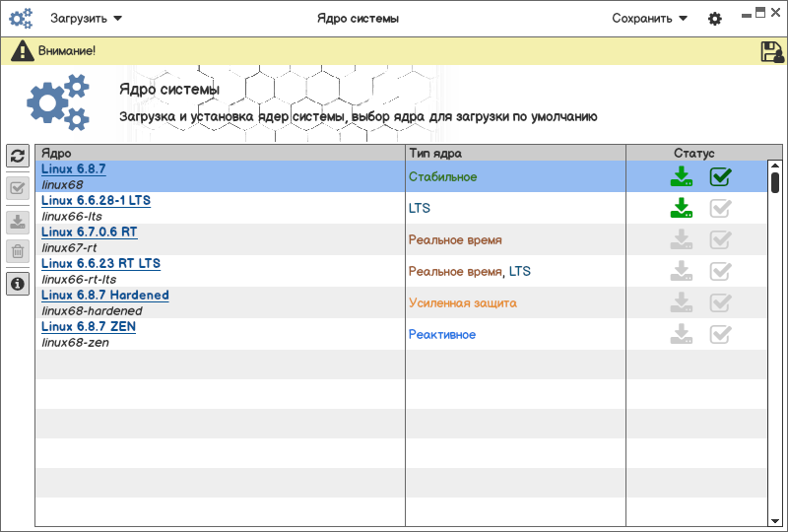Click green download icon for Linux 6.8.7
Viewport: 788px width, 532px height.
tap(681, 176)
